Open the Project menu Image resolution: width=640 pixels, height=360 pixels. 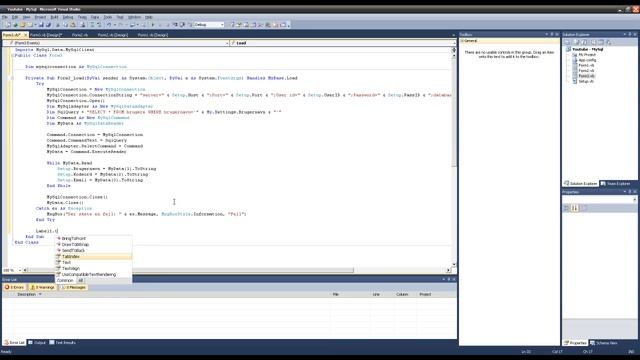tap(40, 17)
